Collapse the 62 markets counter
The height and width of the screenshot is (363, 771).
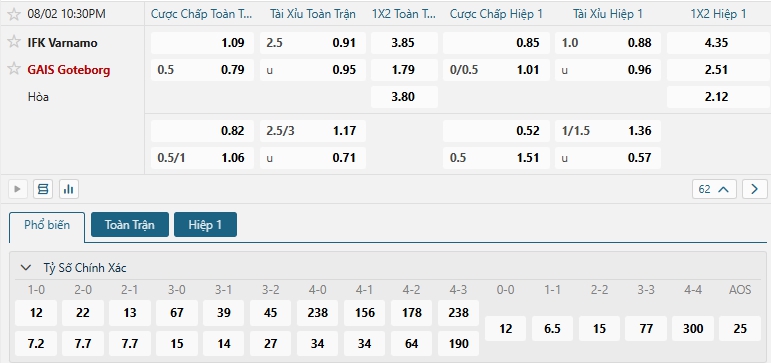point(714,189)
